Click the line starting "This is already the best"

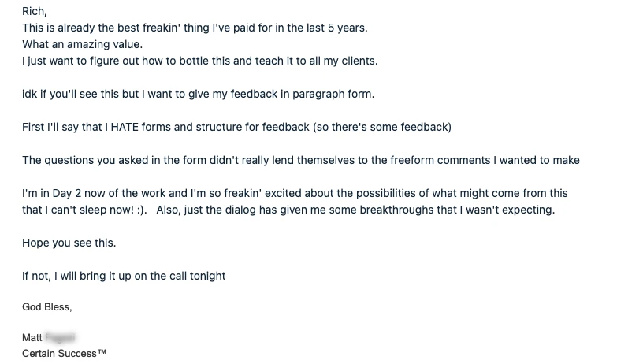(195, 28)
